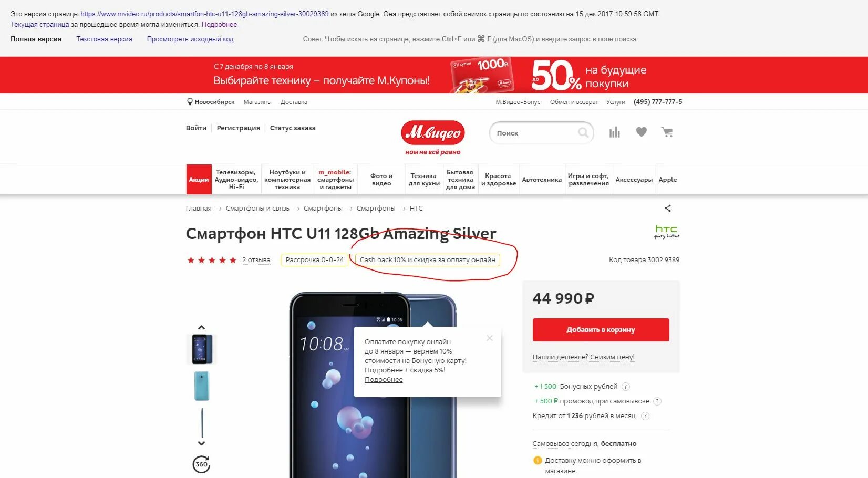Move the thumbnail gallery down with the arrow

201,443
